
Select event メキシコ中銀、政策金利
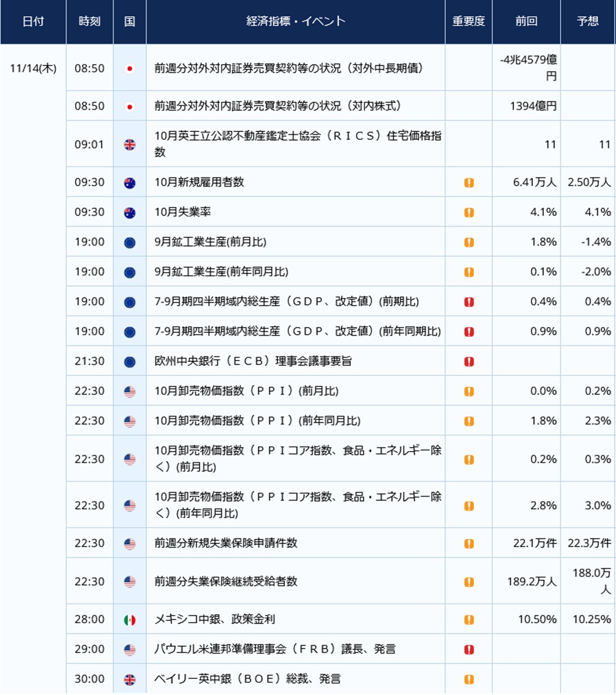pos(215,619)
